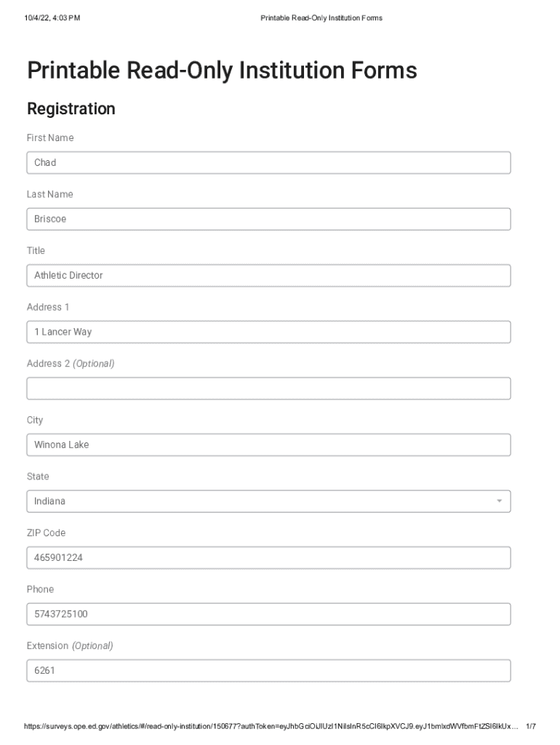Viewport: 560px width, 745px height.
Task: Click the Address 2 (Optional) label
Action: 71,364
